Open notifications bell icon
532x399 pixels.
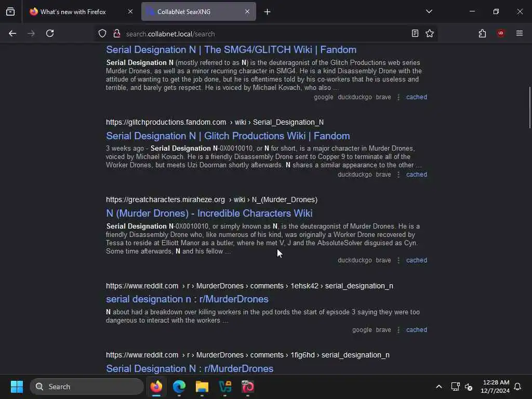pos(517,387)
